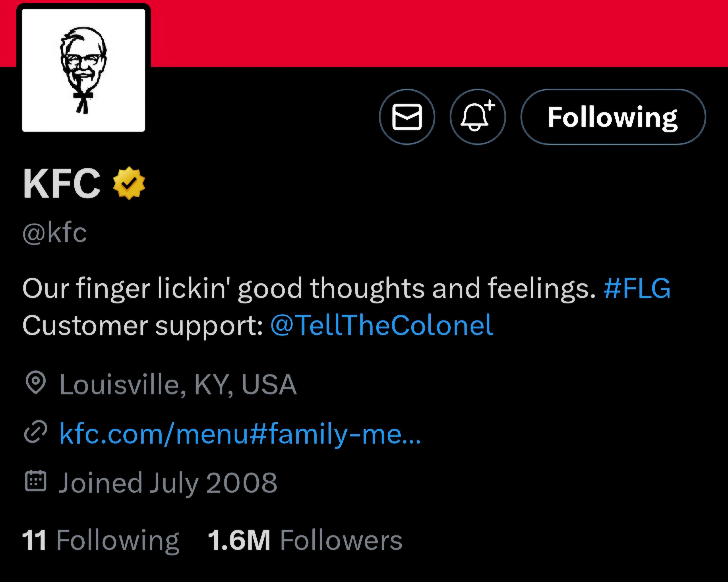
Task: Click the calendar icon beside join date
Action: pyautogui.click(x=35, y=481)
